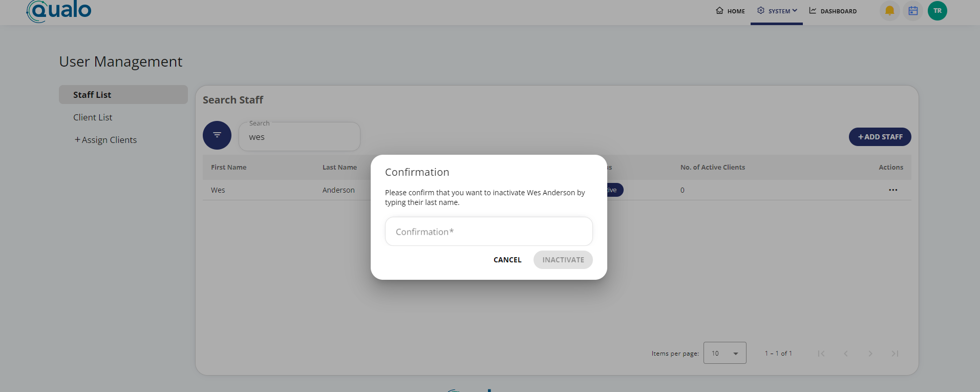Cancel the inactivation confirmation dialog
This screenshot has height=392, width=980.
pos(507,260)
